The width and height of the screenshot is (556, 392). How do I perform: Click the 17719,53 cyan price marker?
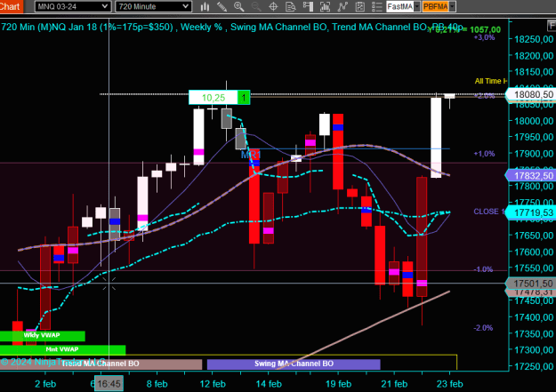click(x=531, y=212)
